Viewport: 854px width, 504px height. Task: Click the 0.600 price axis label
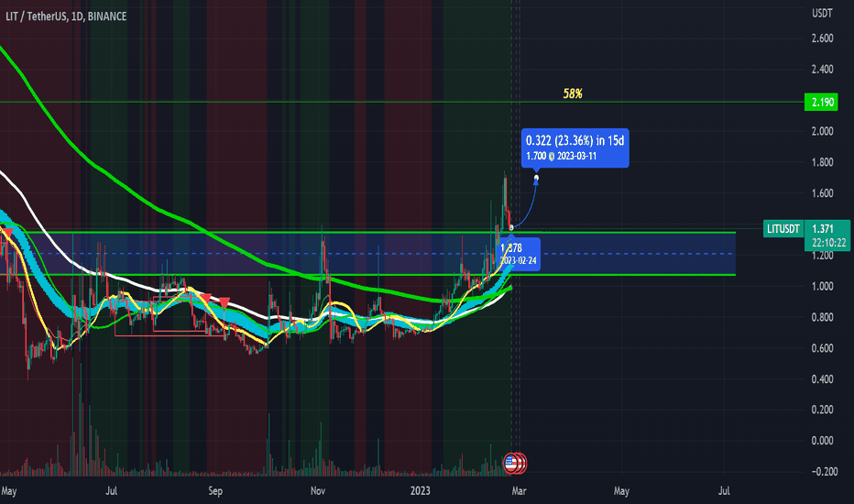pyautogui.click(x=823, y=348)
